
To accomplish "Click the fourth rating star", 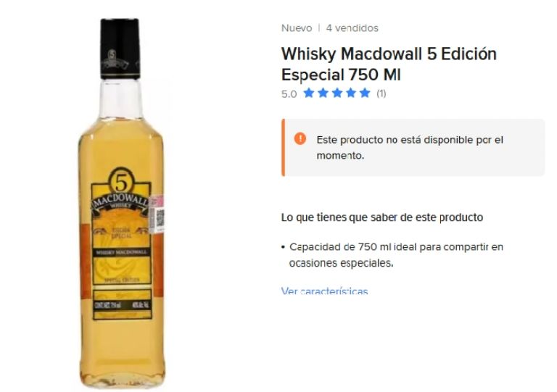I will (351, 93).
